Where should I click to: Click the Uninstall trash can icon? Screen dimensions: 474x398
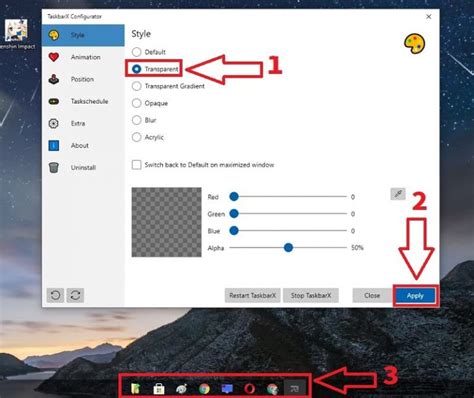54,167
